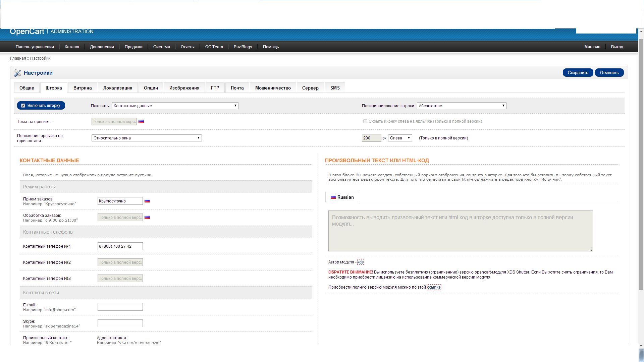Click Russian flag on Russian language tab

pyautogui.click(x=333, y=197)
